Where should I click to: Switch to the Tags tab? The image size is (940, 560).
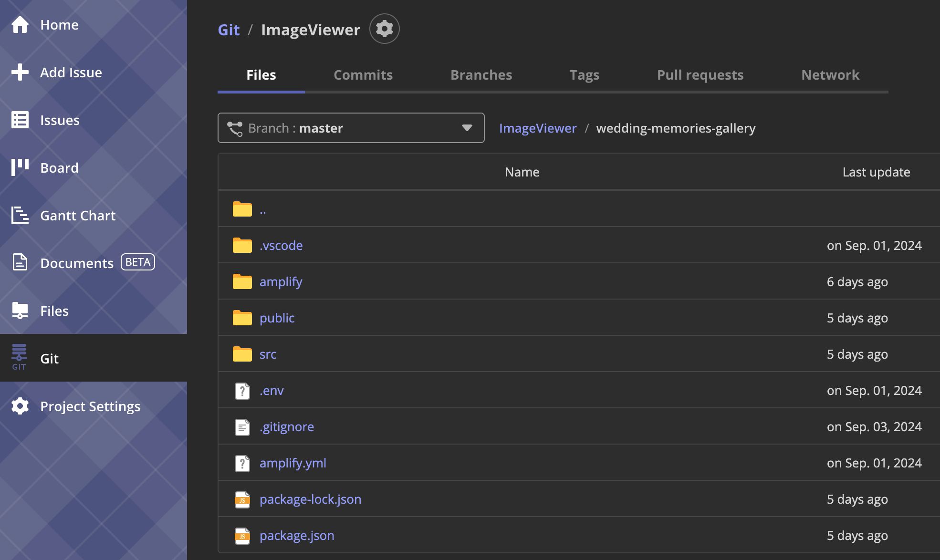pos(584,75)
